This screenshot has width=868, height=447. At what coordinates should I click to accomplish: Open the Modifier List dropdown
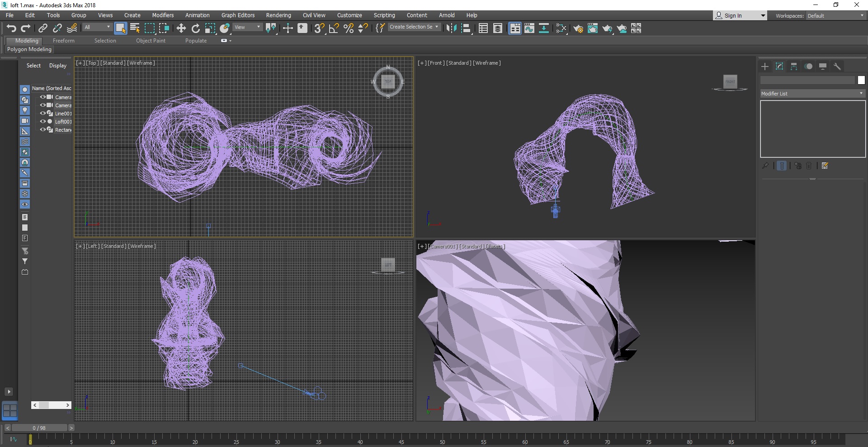tap(812, 94)
